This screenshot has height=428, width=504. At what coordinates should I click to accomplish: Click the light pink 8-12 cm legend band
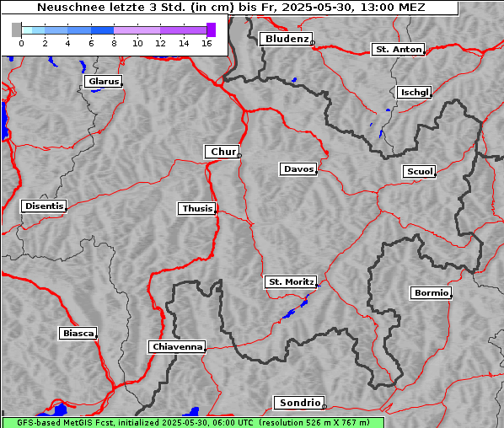click(137, 30)
